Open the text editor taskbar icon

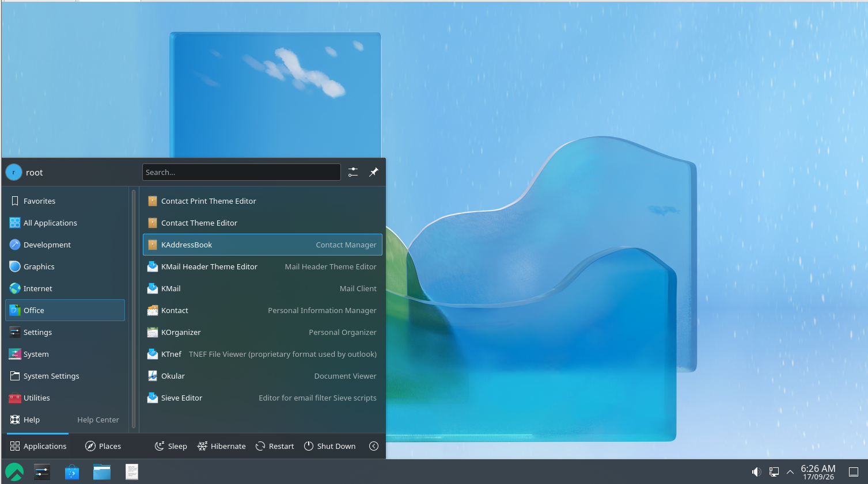(132, 472)
